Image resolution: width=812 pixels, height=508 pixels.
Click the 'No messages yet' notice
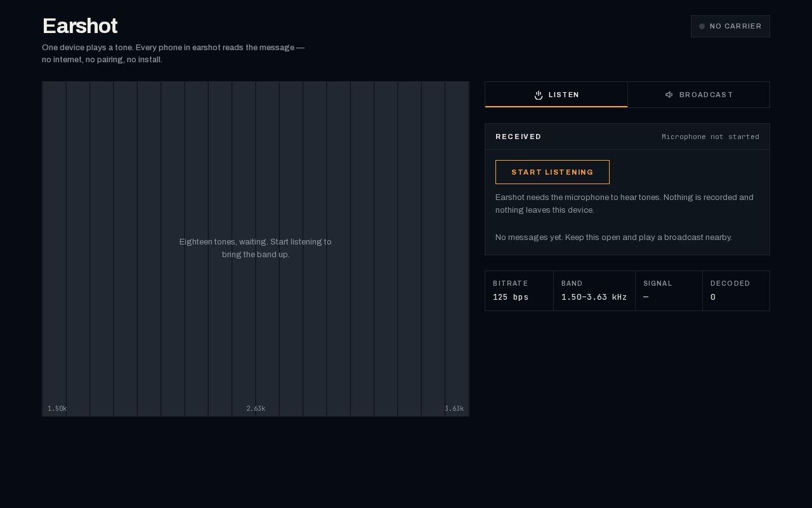click(x=613, y=237)
